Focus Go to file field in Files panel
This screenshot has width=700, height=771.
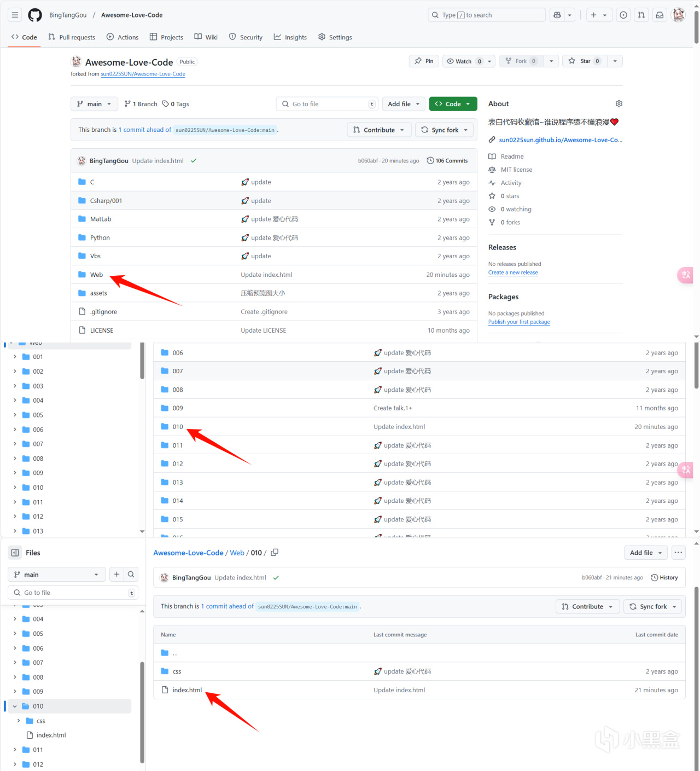73,593
